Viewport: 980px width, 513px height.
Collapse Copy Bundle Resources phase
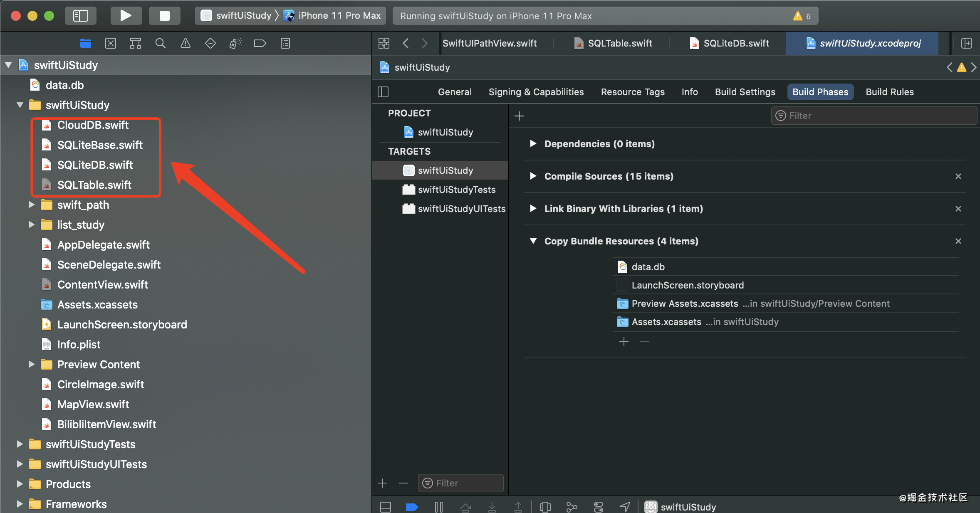click(x=533, y=241)
